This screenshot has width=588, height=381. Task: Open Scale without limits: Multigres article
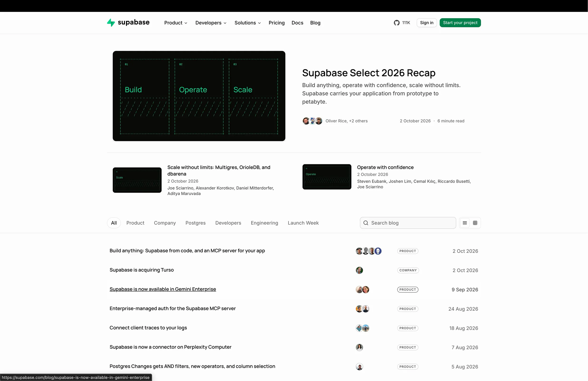point(219,170)
